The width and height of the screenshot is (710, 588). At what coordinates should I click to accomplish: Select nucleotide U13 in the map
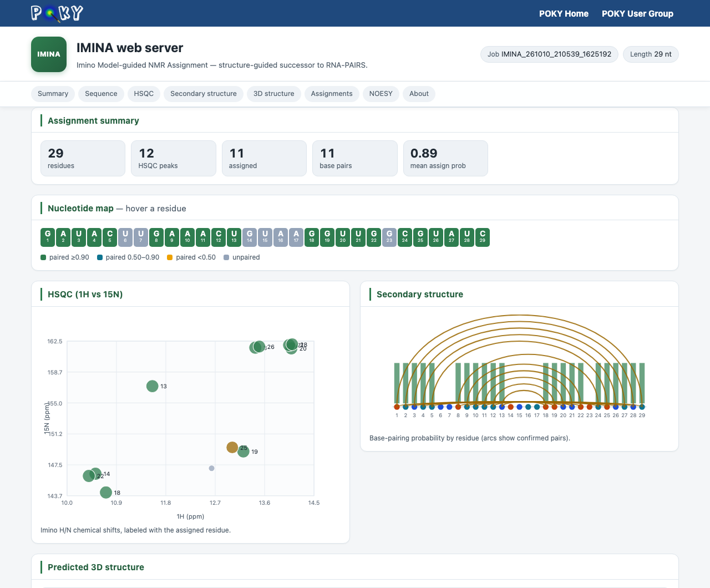(x=234, y=237)
